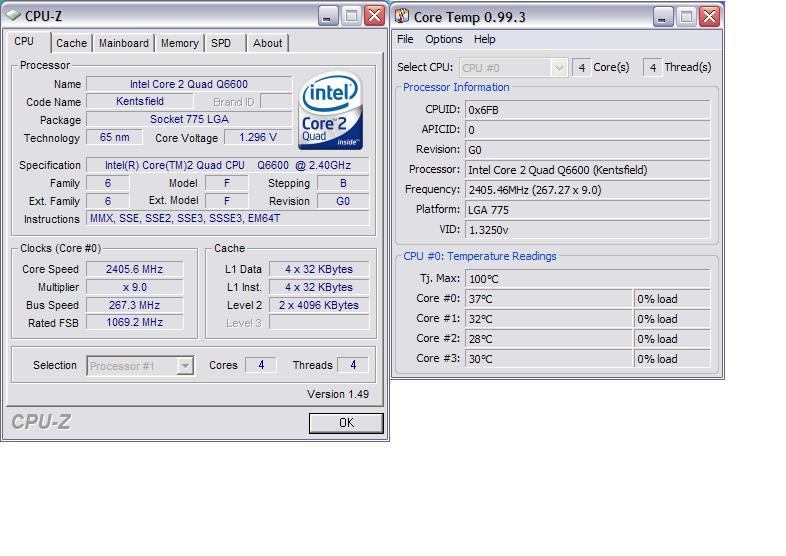
Task: Click the Rated FSB value '1069.2 MHz'
Action: click(x=134, y=322)
